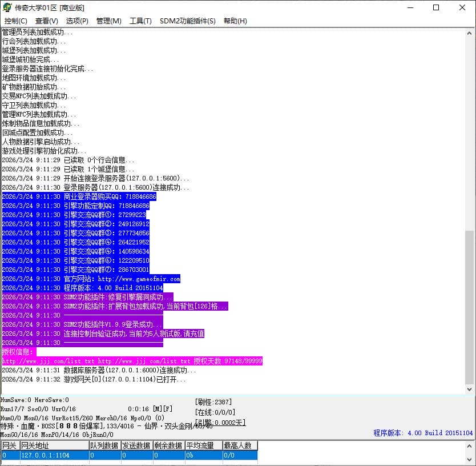Click the 队列数据 column header
This screenshot has height=466, width=476.
coord(105,445)
